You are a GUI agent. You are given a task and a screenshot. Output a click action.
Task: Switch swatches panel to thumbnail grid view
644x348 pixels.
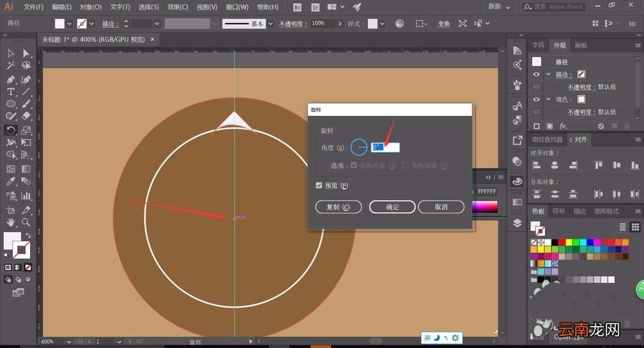pos(636,227)
